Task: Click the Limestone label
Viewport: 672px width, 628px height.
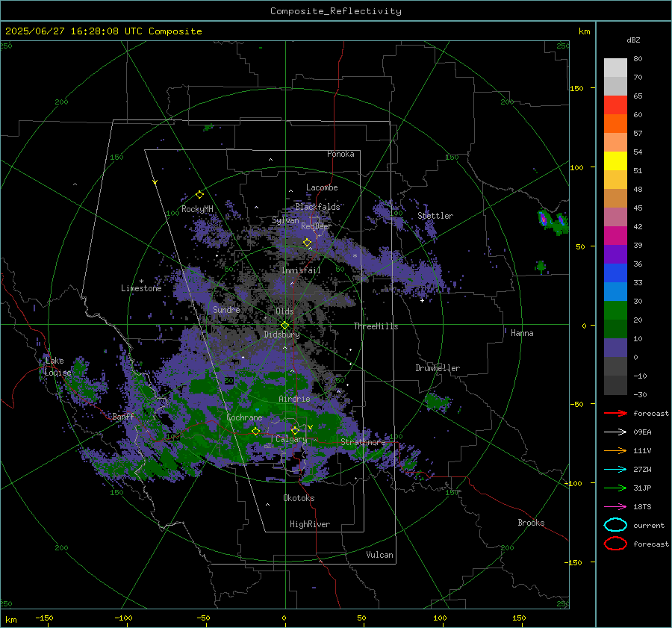Action: (141, 288)
